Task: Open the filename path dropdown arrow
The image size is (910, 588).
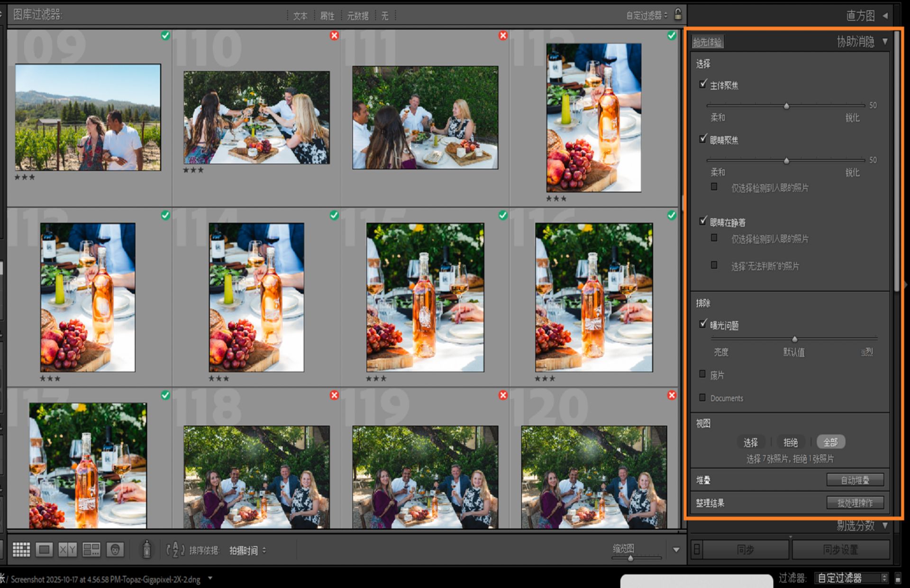Action: (x=210, y=579)
